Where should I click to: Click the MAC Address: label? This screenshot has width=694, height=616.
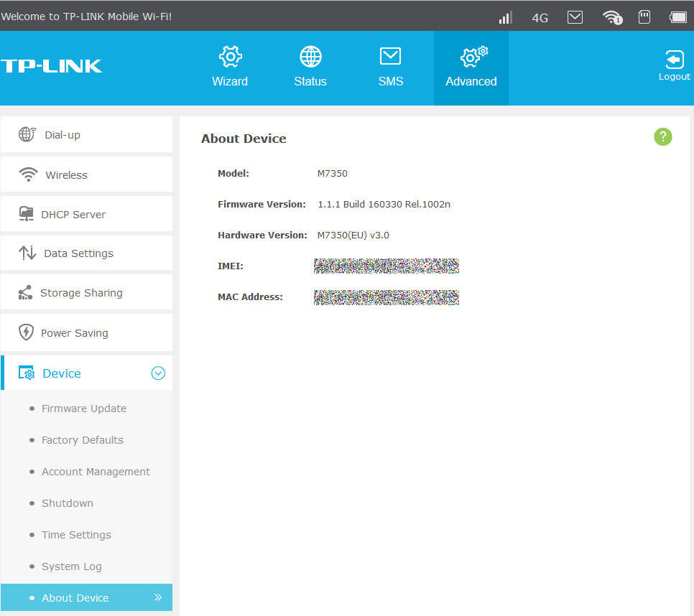[x=250, y=297]
